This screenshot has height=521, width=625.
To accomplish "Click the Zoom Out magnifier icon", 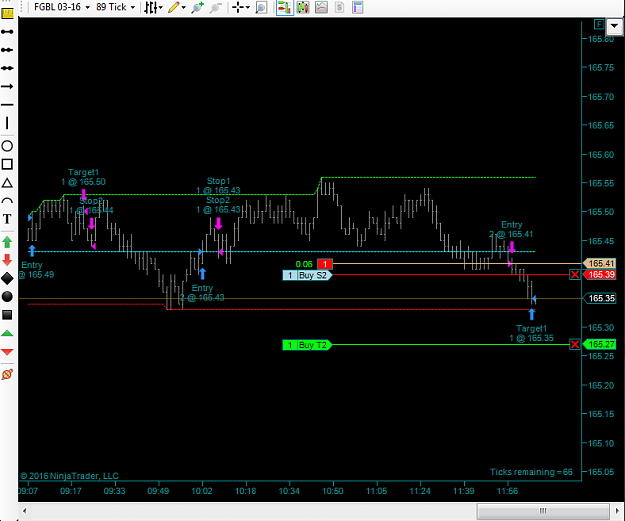I will pos(215,7).
